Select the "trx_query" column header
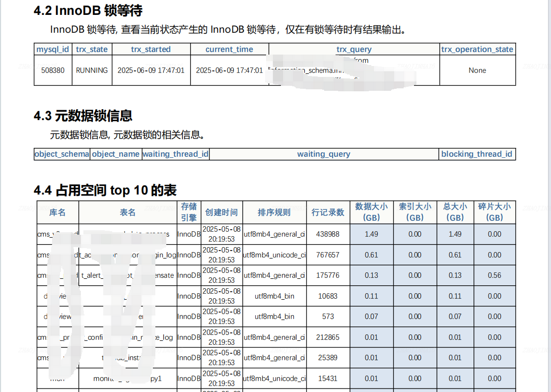This screenshot has width=551, height=392. (354, 49)
